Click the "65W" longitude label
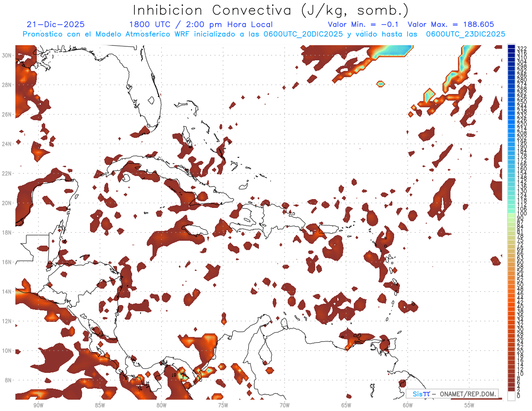This screenshot has height=411, width=532. 346,405
